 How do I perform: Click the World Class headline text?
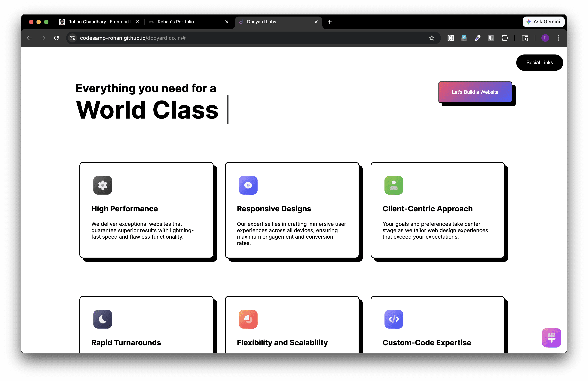tap(147, 110)
